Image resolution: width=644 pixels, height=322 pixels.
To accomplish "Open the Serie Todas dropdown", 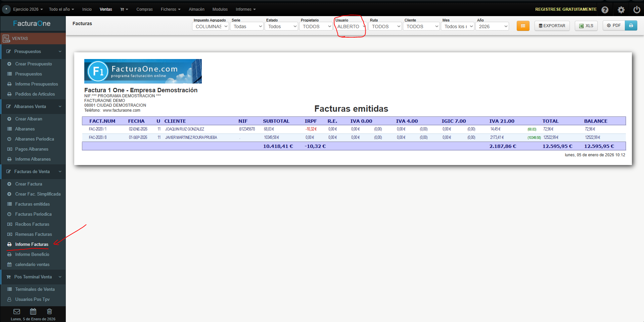I will (247, 26).
